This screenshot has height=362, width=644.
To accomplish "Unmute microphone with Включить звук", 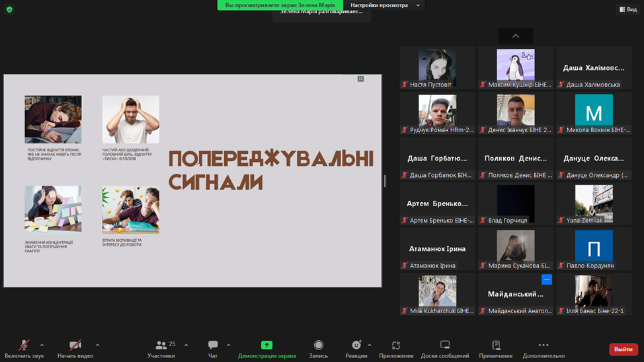I will [x=24, y=345].
